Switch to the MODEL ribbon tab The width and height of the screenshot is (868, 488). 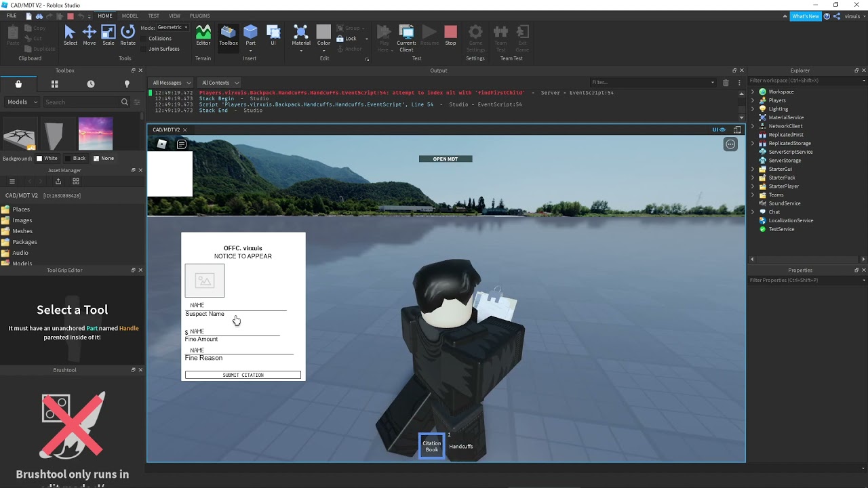(x=130, y=16)
